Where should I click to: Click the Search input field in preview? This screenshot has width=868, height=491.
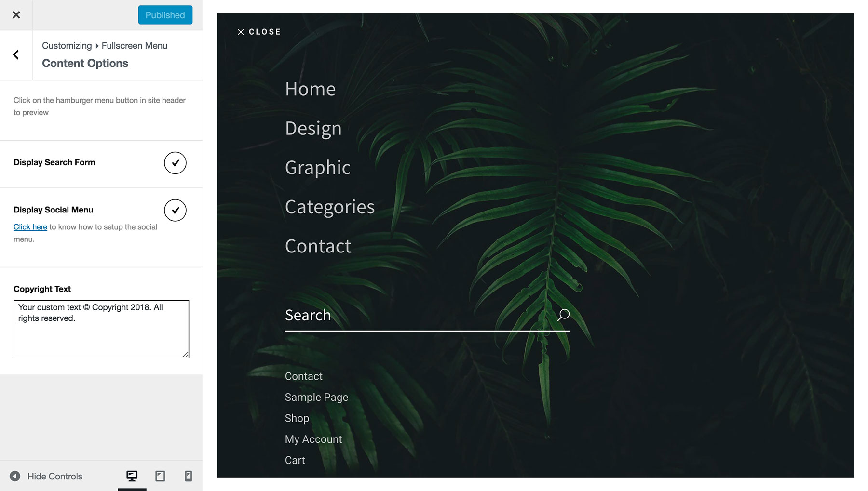(386, 315)
